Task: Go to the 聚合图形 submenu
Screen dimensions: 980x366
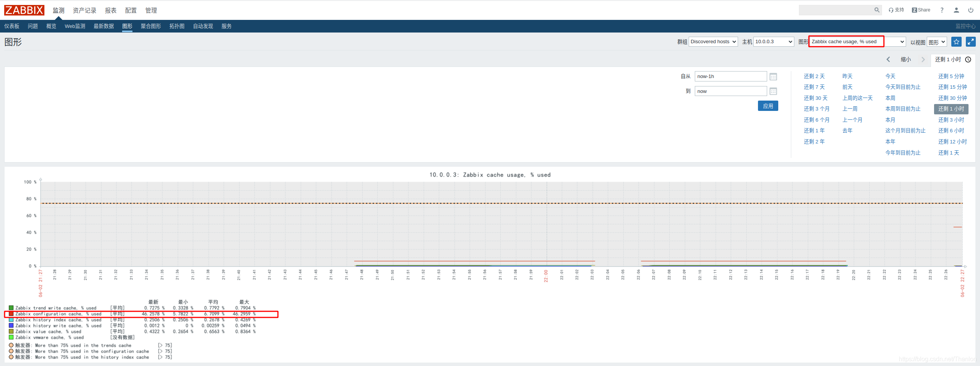Action: [151, 26]
